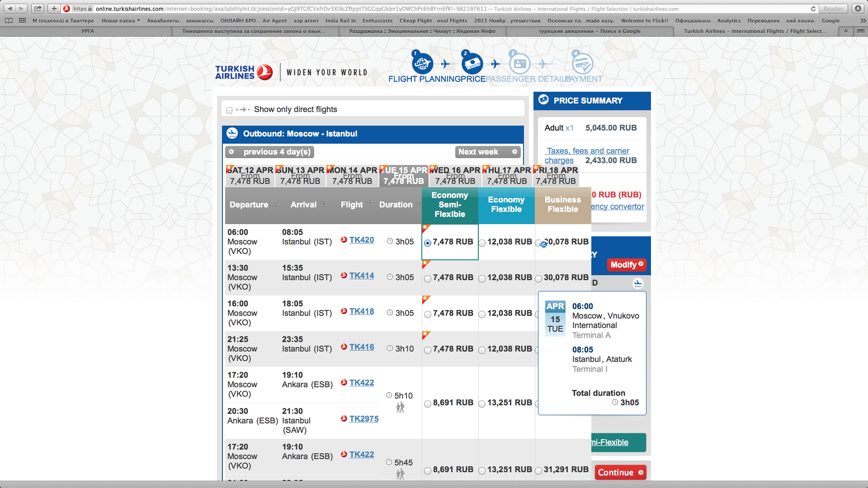Screen dimensions: 868x488
Task: Click the reload page icon in address bar
Action: pos(813,9)
